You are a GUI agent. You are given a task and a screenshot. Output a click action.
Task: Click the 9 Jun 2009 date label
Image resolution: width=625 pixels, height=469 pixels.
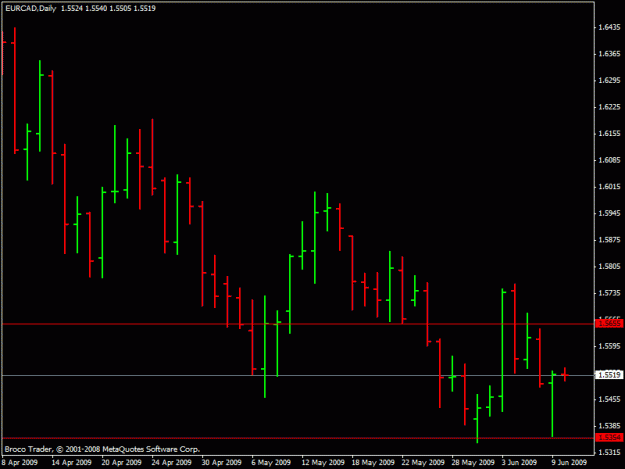point(569,462)
